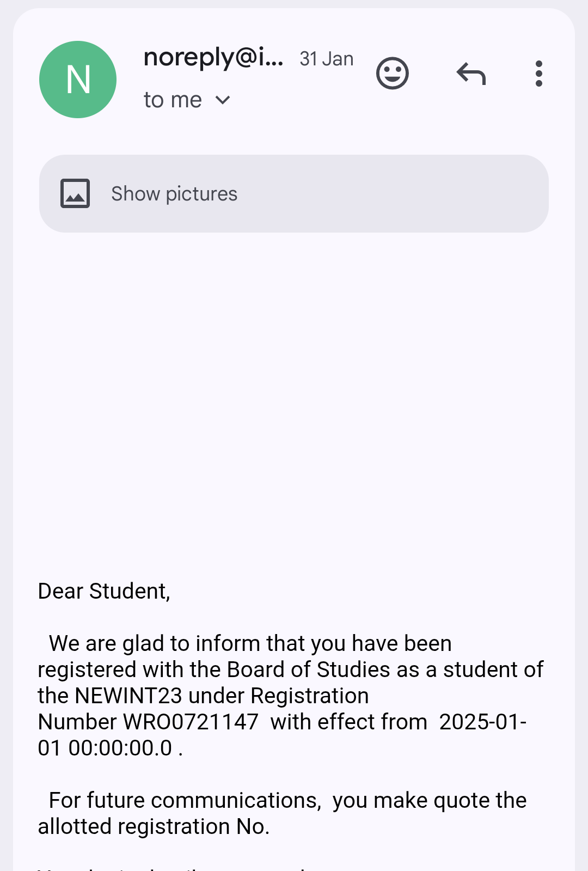Viewport: 588px width, 871px height.
Task: Expand recipient details with the chevron
Action: click(x=223, y=100)
